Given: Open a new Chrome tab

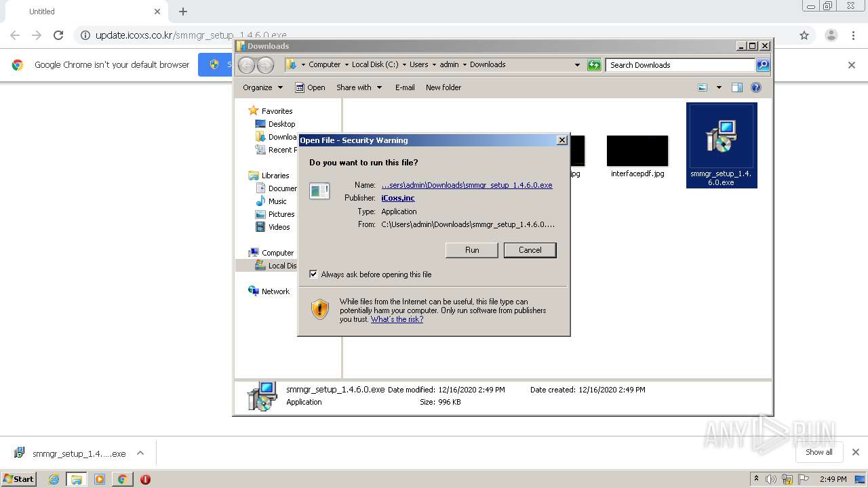Looking at the screenshot, I should 183,12.
